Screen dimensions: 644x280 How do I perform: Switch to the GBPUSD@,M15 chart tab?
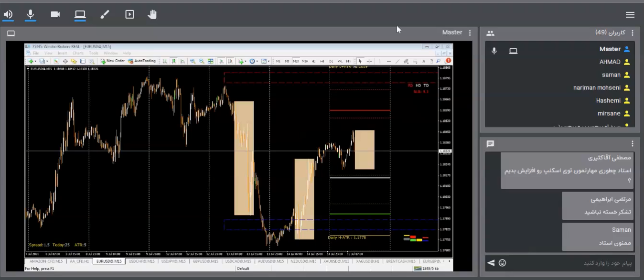[204, 261]
